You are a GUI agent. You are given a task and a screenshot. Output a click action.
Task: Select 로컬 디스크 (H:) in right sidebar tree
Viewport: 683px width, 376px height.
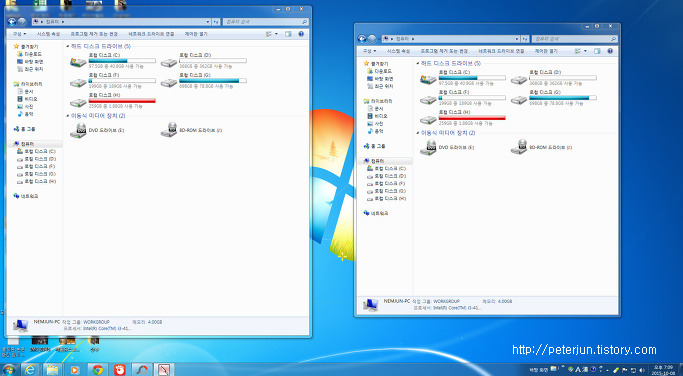tap(387, 199)
